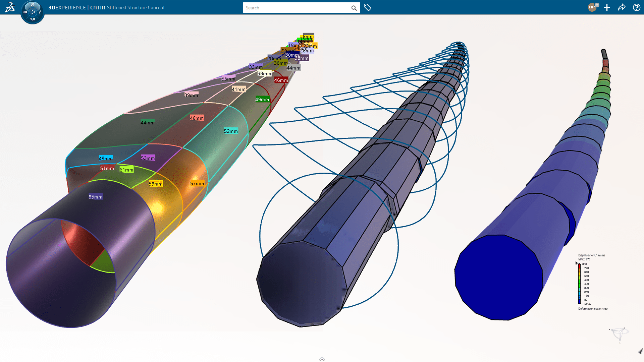Screen dimensions: 644x362
Task: Open the NM user profile avatar
Action: (x=592, y=7)
